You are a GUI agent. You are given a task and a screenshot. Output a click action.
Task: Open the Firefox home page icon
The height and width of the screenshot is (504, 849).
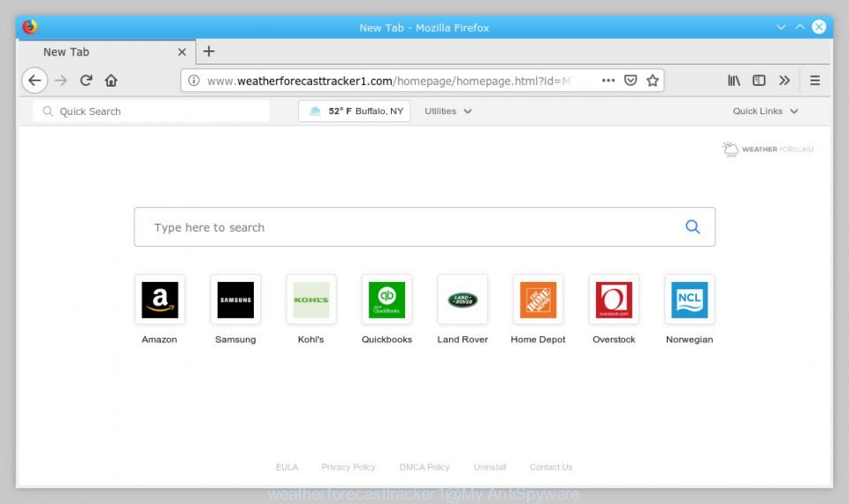(x=111, y=80)
